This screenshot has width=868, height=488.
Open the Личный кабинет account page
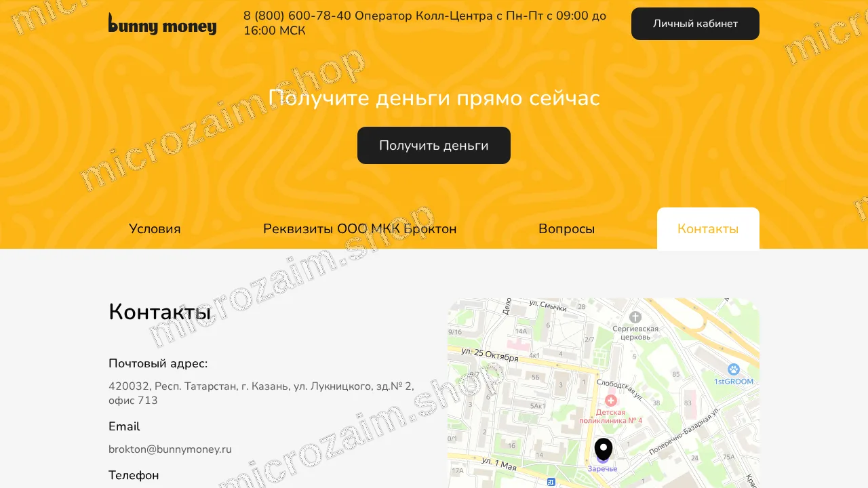[x=695, y=24]
